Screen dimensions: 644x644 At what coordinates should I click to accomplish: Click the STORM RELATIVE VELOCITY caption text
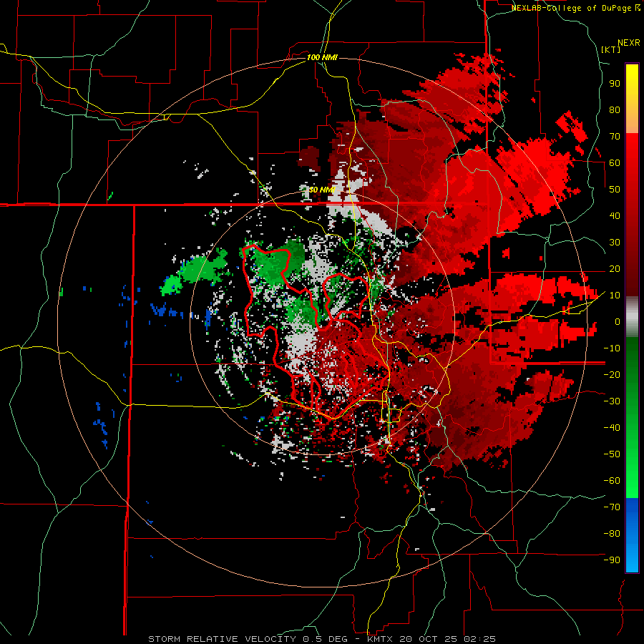[x=224, y=639]
